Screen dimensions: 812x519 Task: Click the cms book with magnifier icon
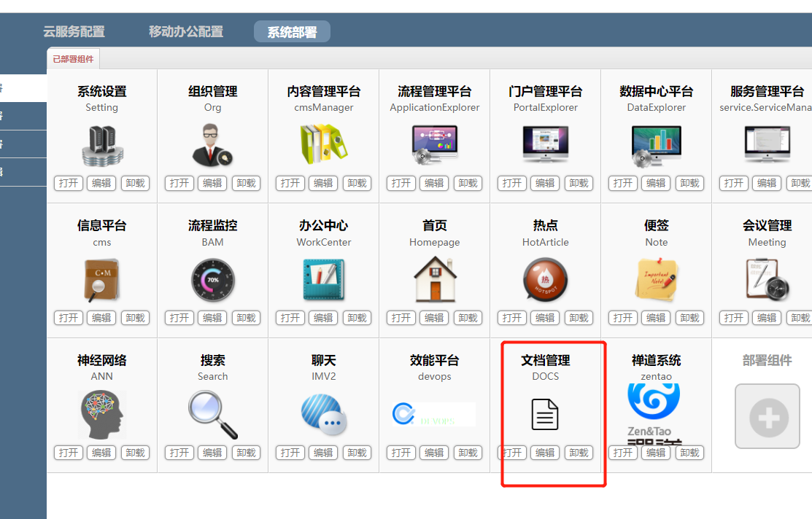102,280
